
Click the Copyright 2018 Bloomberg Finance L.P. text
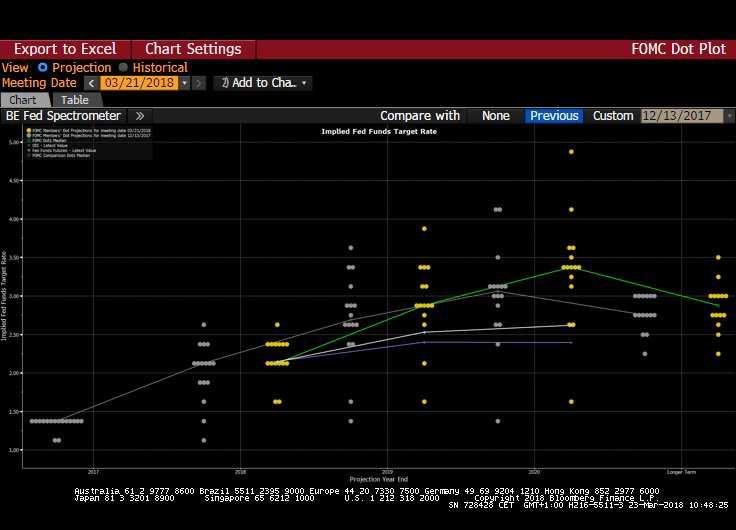click(567, 498)
